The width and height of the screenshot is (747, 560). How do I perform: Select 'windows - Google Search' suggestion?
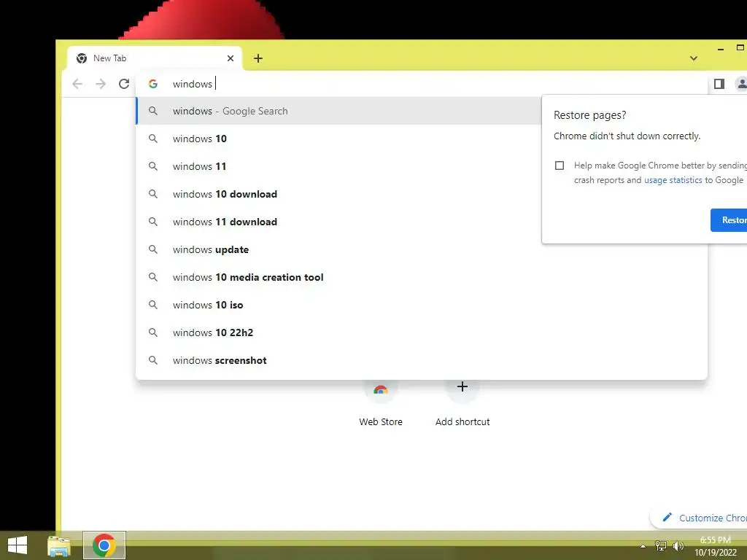coord(338,111)
